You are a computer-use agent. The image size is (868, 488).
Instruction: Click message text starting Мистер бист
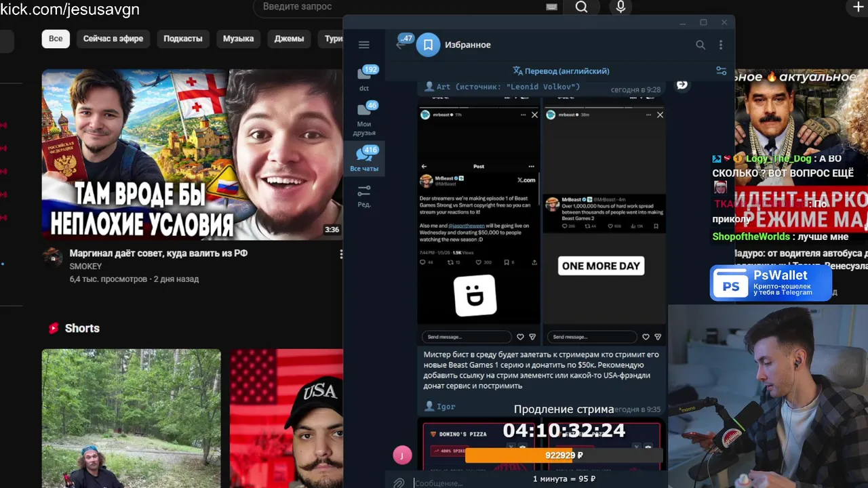tap(541, 369)
